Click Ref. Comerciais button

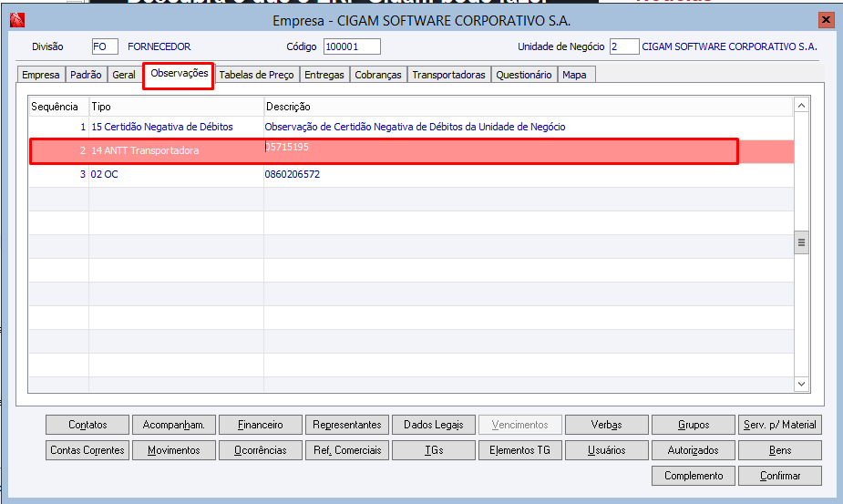[347, 450]
